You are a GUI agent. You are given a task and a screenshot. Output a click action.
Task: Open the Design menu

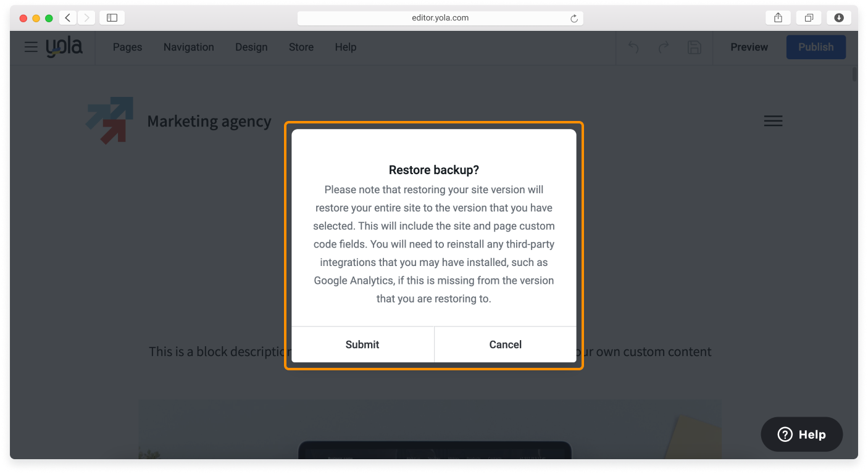coord(251,47)
